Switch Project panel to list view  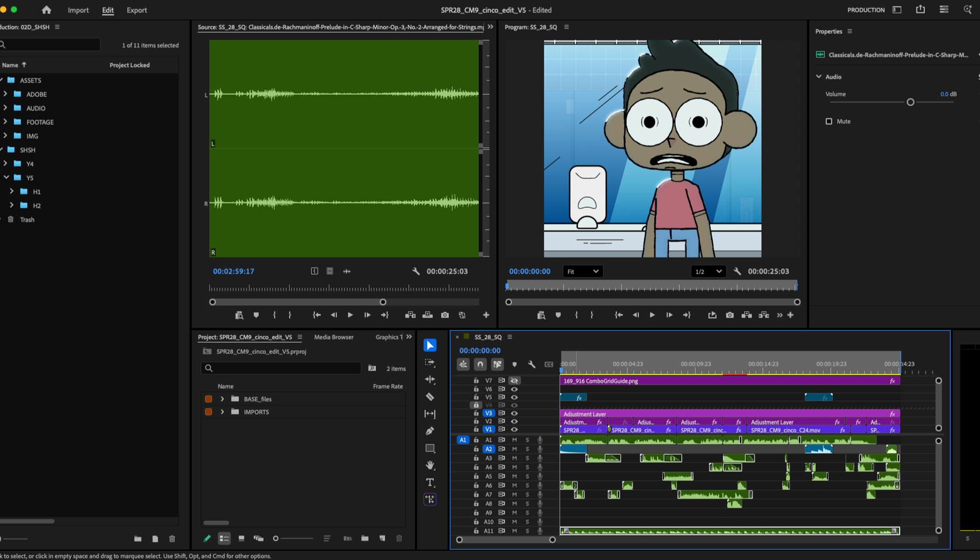224,539
